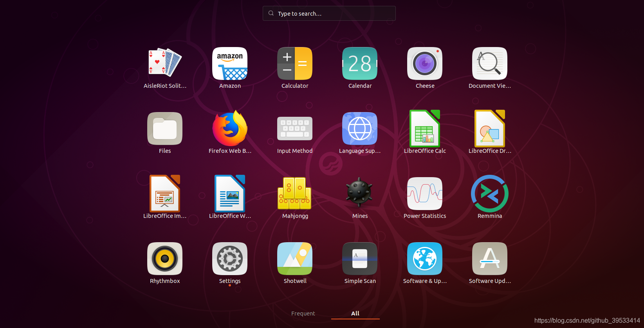Open the Mahjongg game

pos(295,193)
